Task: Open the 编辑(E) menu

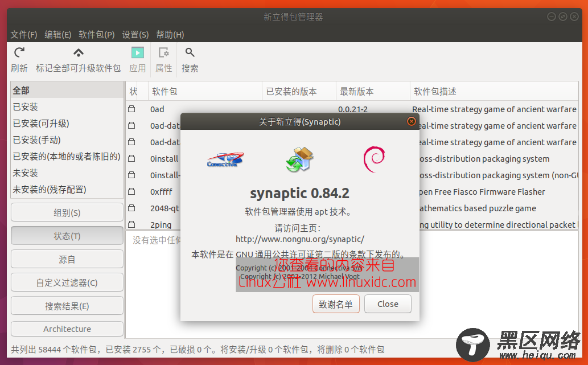Action: 57,35
